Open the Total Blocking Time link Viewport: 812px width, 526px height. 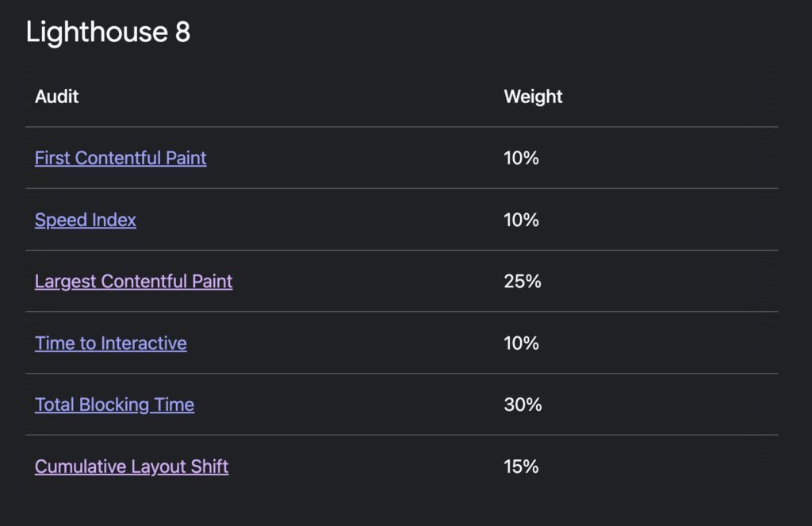click(114, 405)
